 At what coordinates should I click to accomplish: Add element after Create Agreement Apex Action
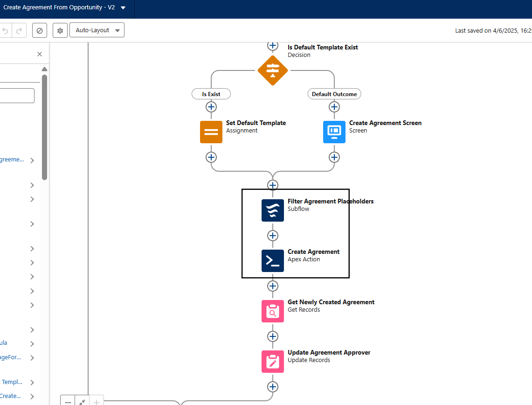click(x=272, y=286)
